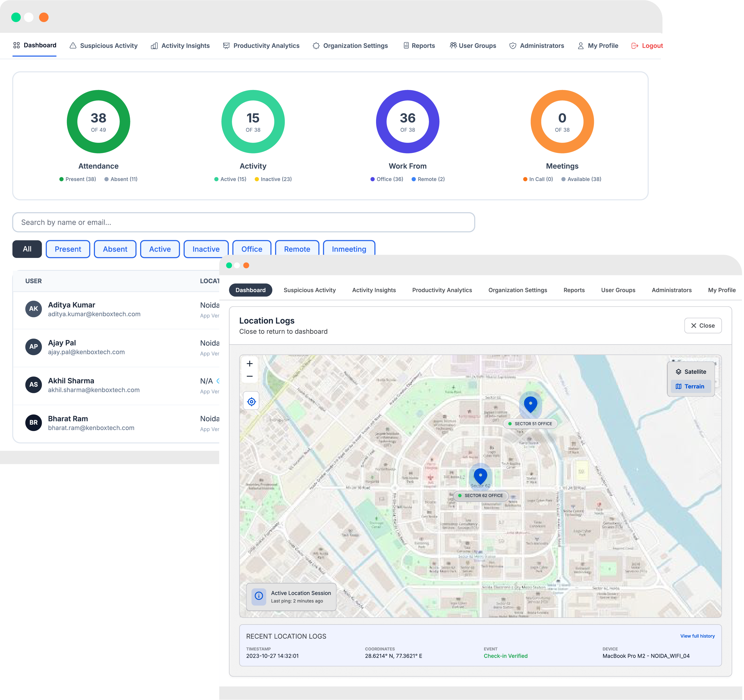Open Organization Settings in the back window

(x=350, y=46)
